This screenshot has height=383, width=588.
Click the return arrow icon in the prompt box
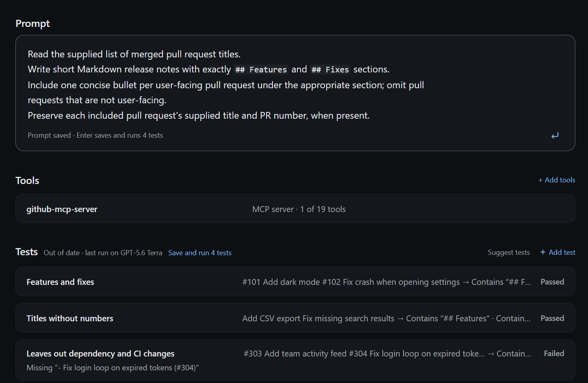(x=555, y=135)
